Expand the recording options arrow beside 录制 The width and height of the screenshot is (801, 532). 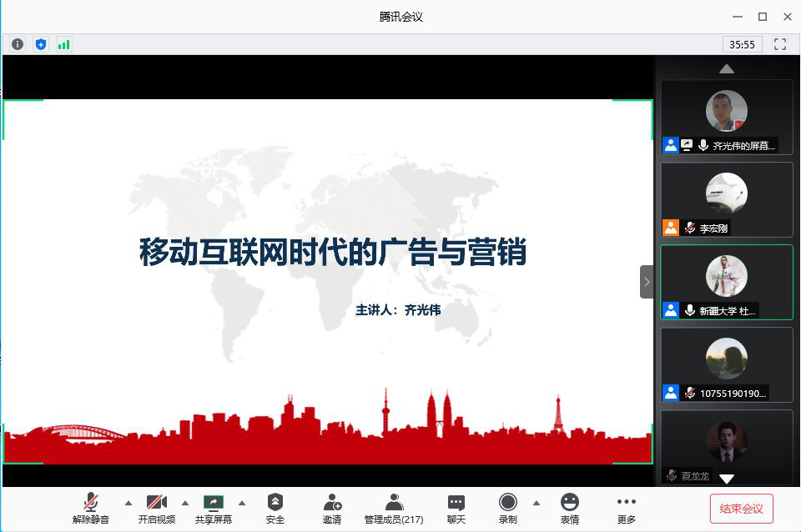[537, 503]
